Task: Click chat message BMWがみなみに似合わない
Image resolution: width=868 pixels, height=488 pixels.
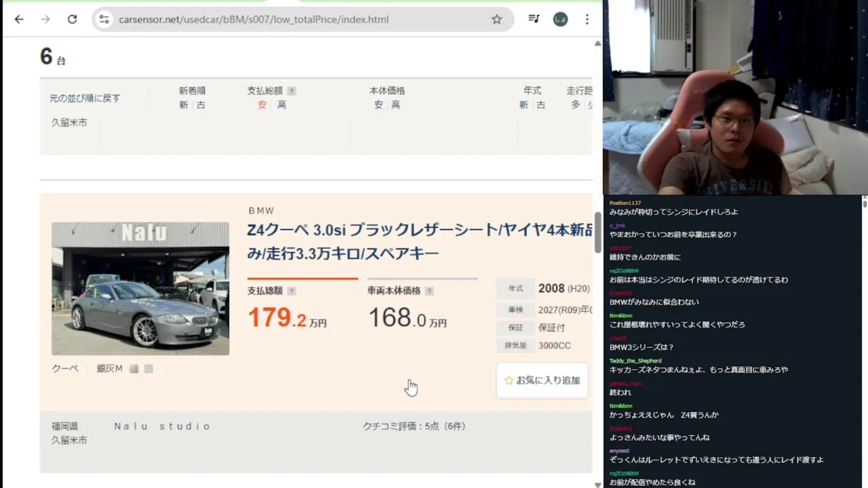Action: [x=654, y=302]
